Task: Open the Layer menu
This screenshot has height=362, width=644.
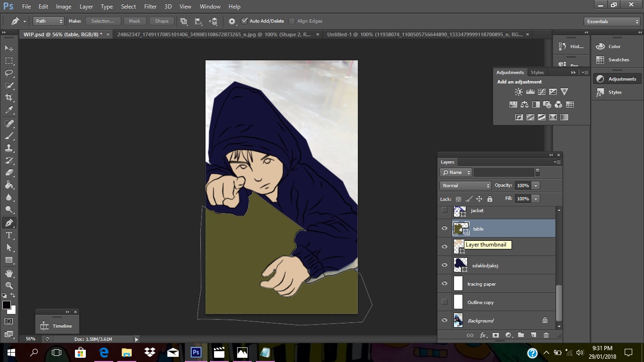Action: pos(86,7)
